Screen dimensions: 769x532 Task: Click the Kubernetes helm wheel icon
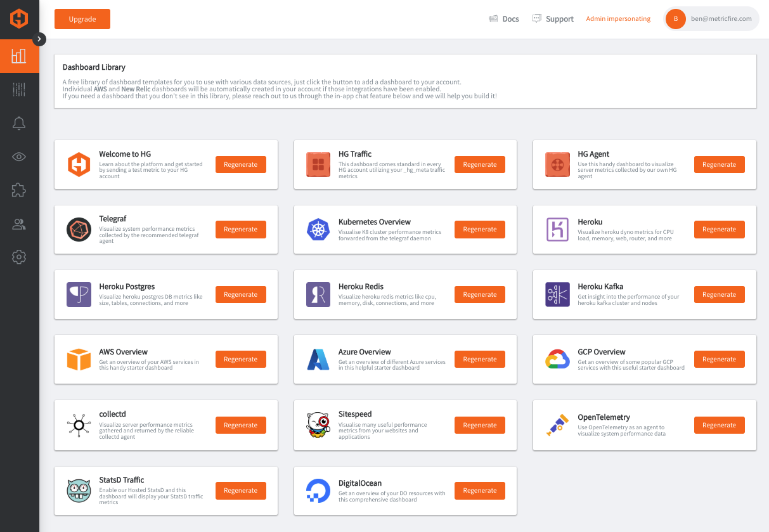coord(318,230)
